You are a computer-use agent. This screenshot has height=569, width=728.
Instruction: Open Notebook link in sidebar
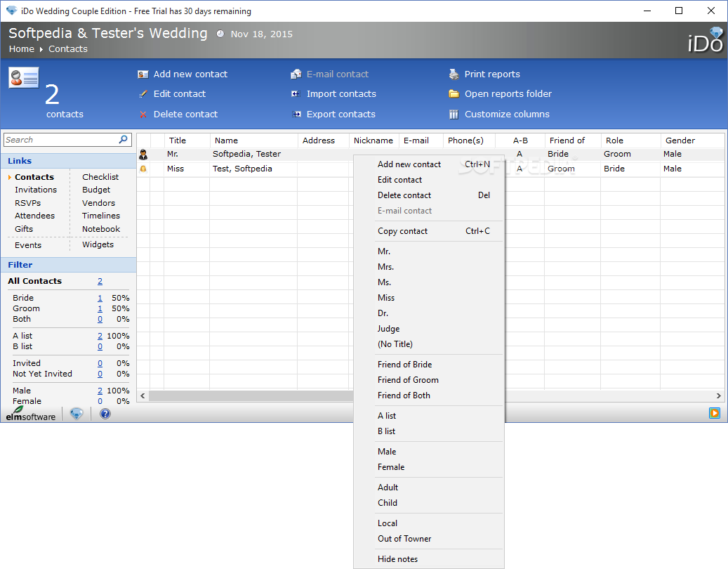click(101, 229)
